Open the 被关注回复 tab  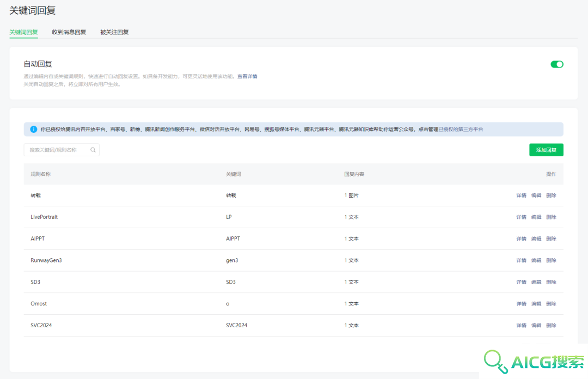(114, 32)
